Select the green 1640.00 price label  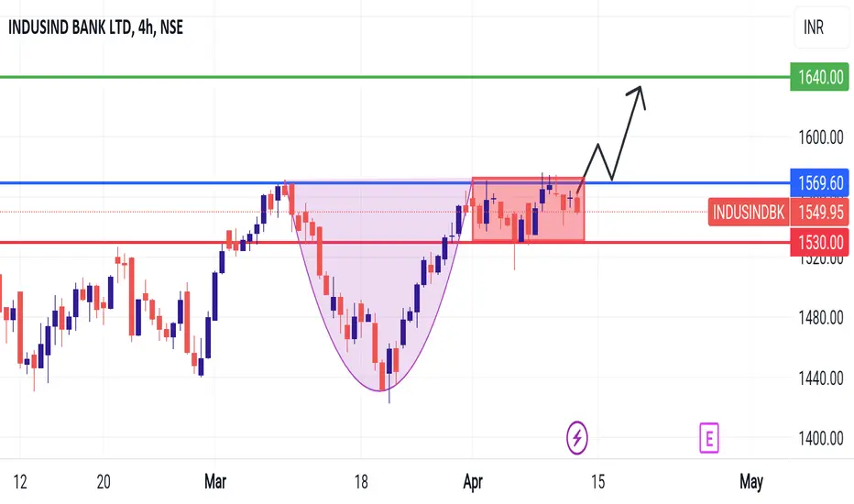click(819, 77)
